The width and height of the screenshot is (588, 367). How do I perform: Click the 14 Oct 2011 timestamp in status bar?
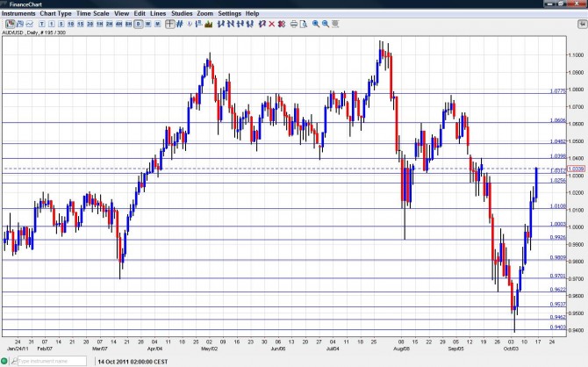pos(133,362)
